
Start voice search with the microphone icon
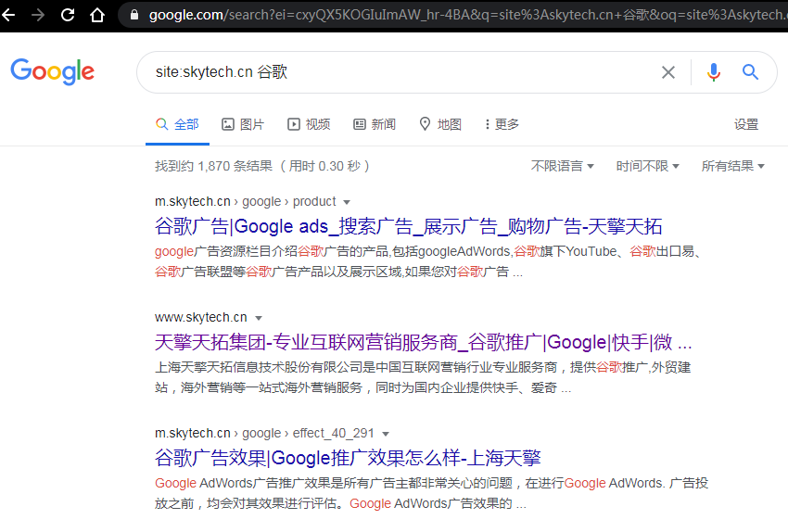713,72
